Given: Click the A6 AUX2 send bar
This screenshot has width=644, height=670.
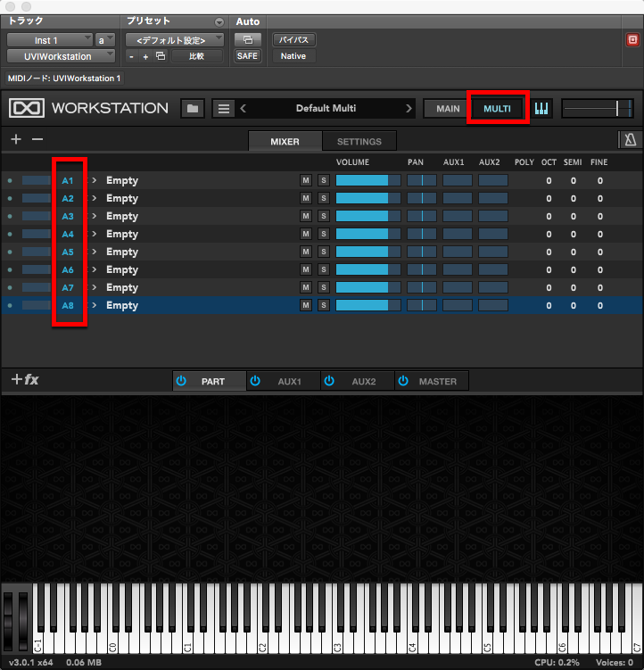Looking at the screenshot, I should point(493,269).
